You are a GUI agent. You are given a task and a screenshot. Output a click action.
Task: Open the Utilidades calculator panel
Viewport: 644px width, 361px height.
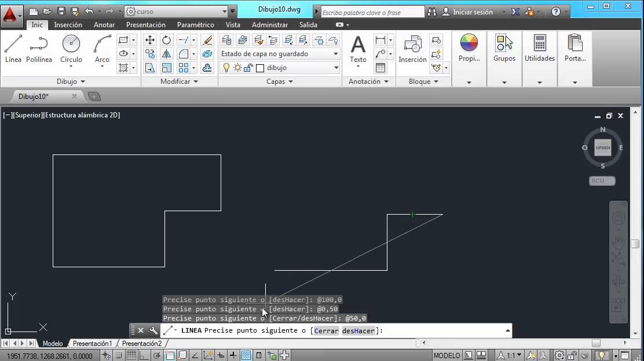tap(540, 47)
